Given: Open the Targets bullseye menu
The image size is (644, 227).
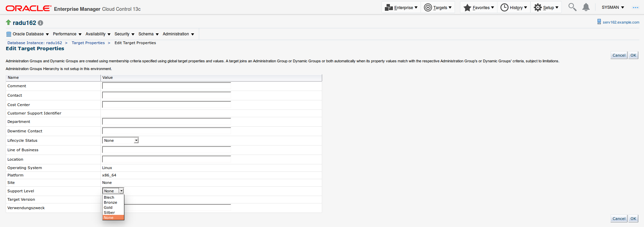Looking at the screenshot, I should coord(437,7).
